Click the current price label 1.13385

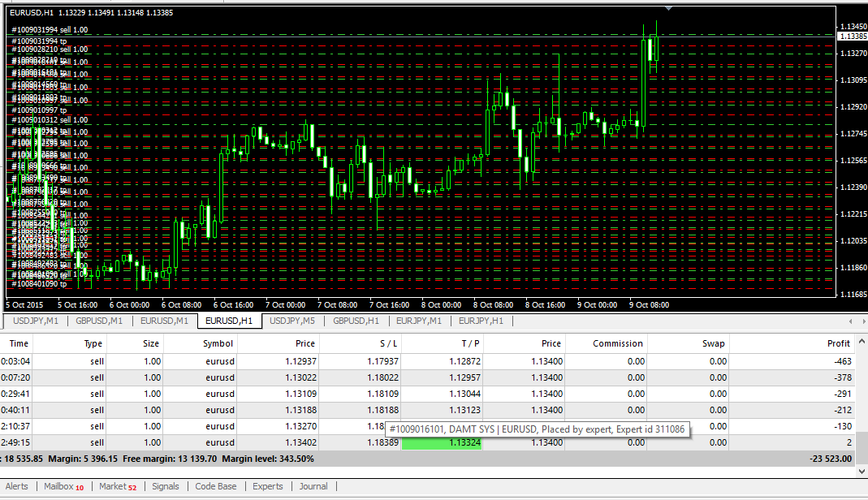tap(852, 37)
